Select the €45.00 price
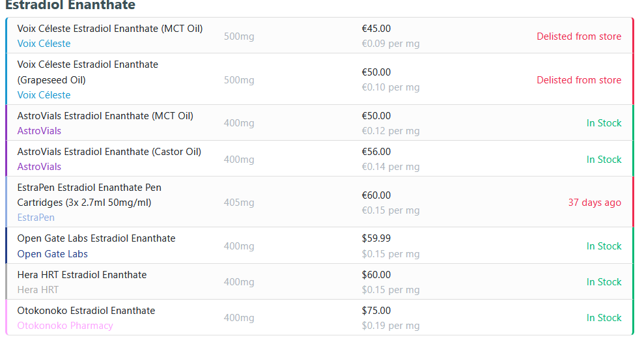 point(376,29)
